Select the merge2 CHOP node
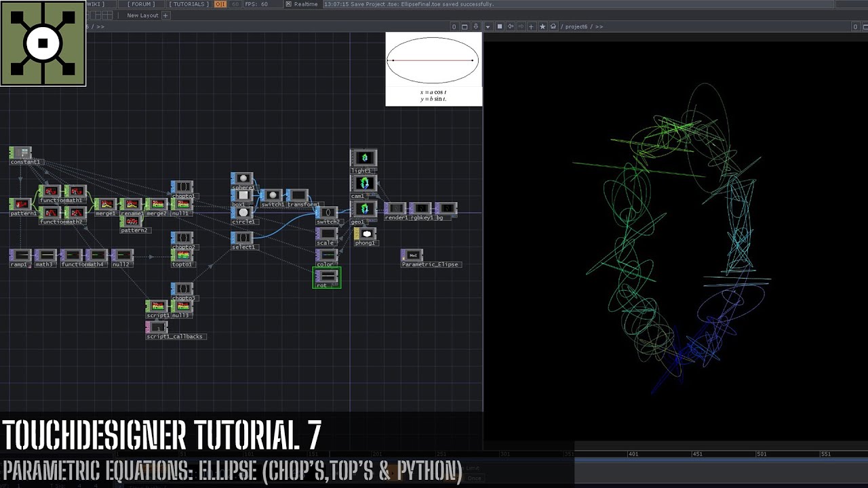This screenshot has height=488, width=868. [156, 204]
